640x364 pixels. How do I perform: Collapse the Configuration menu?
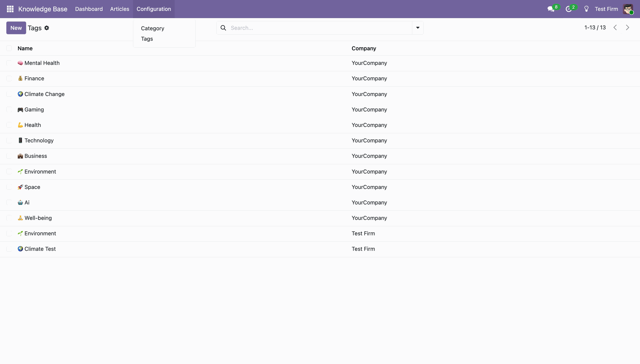coord(154,9)
